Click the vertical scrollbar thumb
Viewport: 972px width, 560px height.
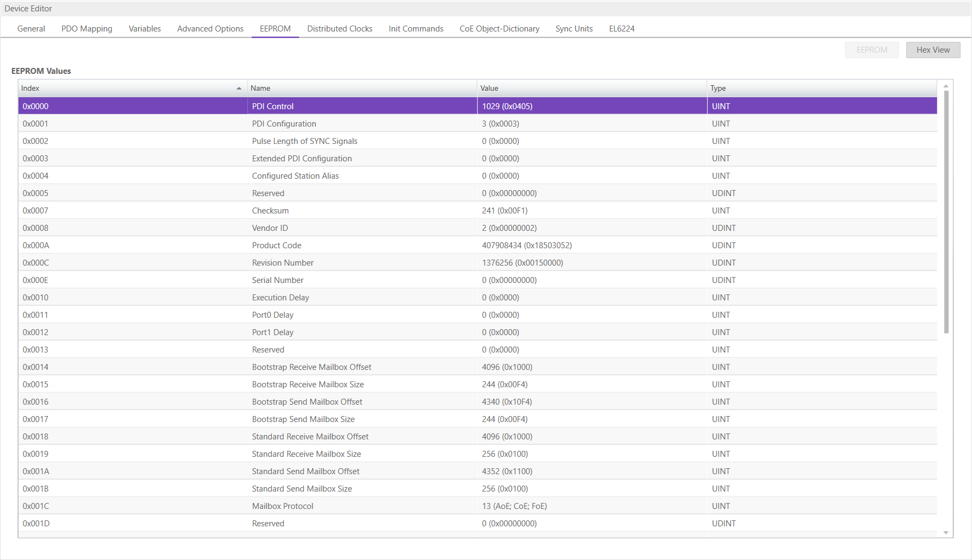[x=946, y=212]
